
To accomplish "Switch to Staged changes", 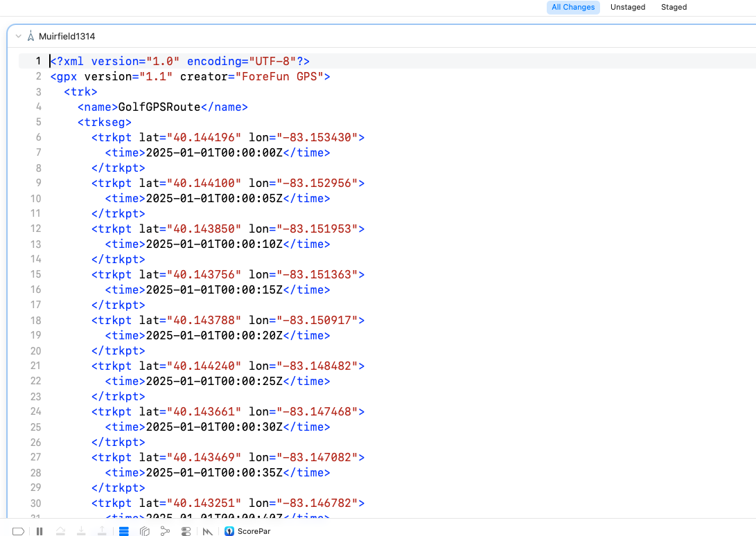I will pos(674,7).
